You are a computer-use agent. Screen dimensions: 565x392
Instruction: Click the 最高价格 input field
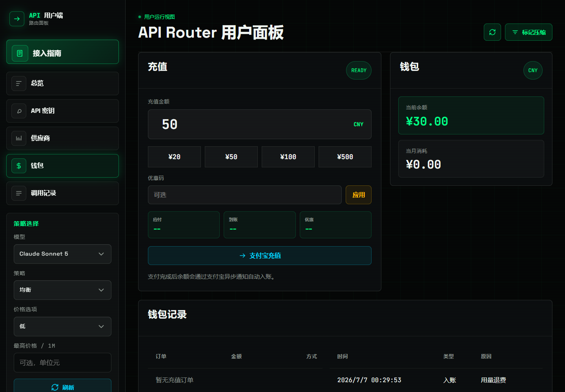pyautogui.click(x=62, y=363)
